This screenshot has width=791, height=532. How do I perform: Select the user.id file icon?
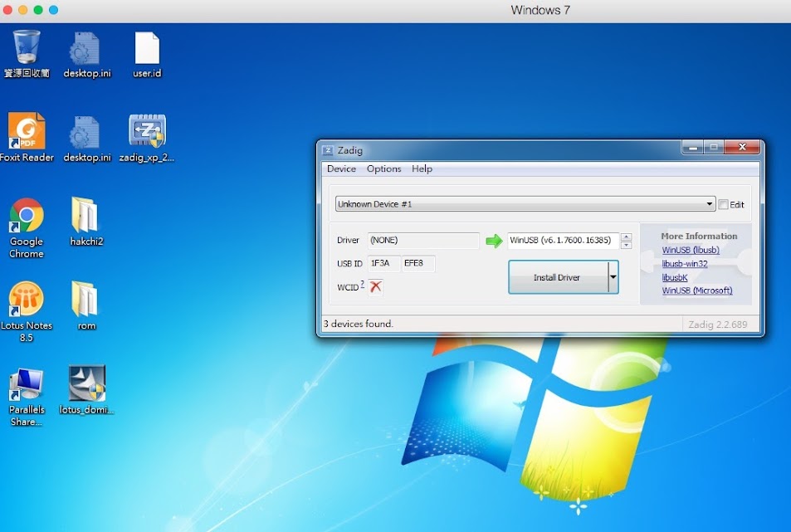click(147, 55)
